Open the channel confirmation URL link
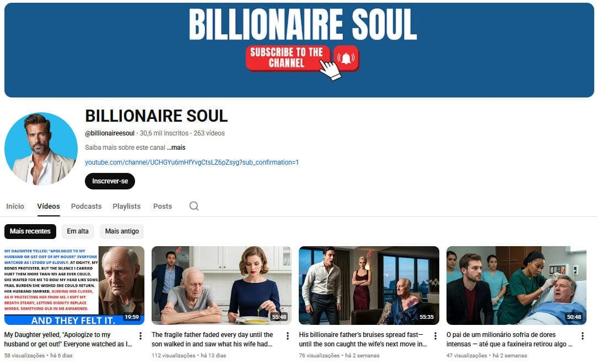597x364 pixels. [192, 162]
